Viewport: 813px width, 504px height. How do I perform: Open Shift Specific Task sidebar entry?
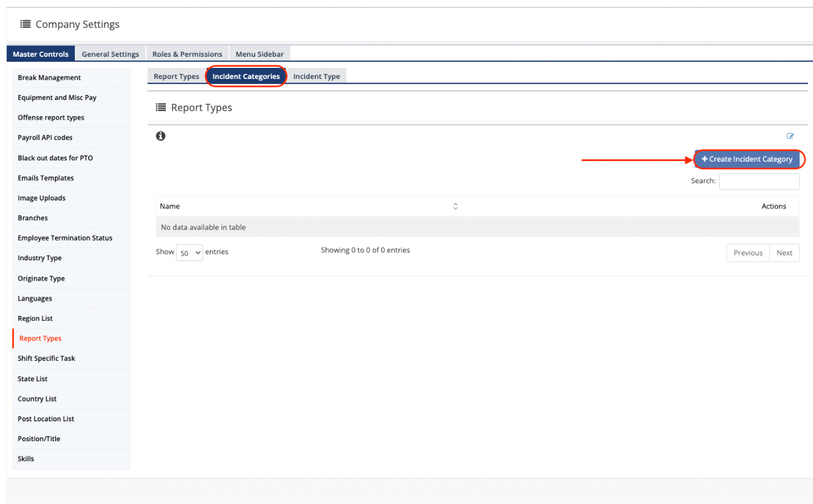(x=46, y=358)
